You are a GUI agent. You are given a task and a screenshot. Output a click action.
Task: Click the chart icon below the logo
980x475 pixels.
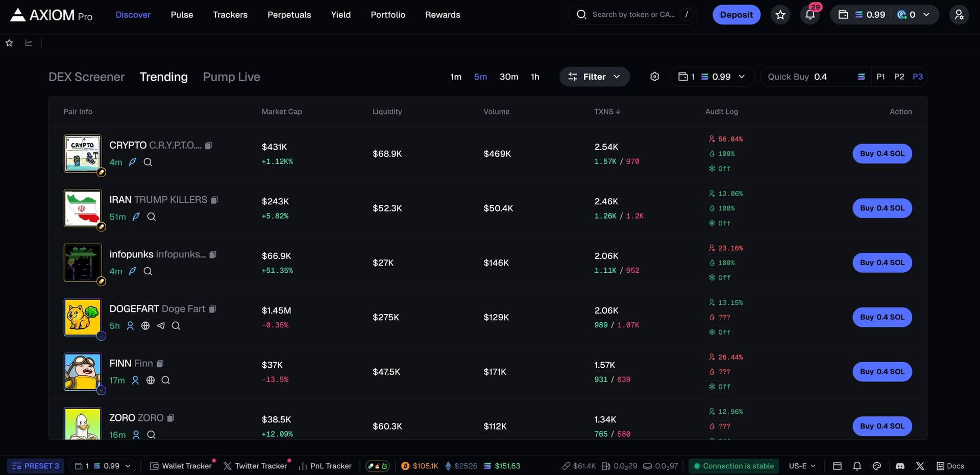pos(29,43)
